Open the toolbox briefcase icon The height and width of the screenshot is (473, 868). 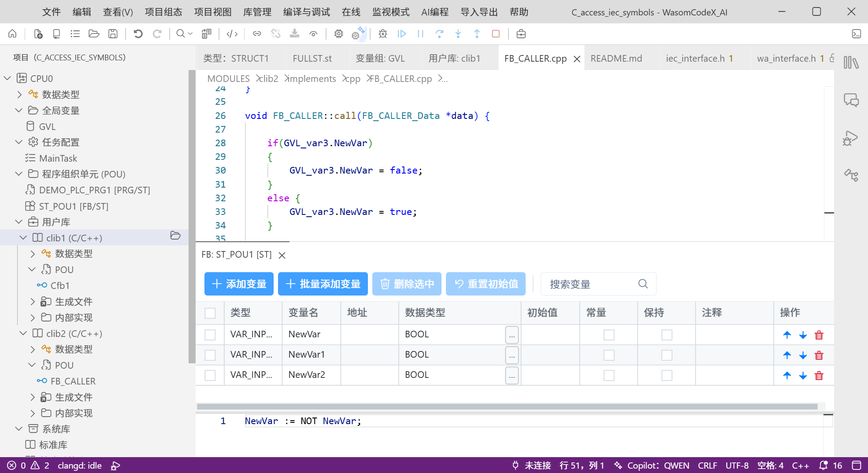(521, 34)
